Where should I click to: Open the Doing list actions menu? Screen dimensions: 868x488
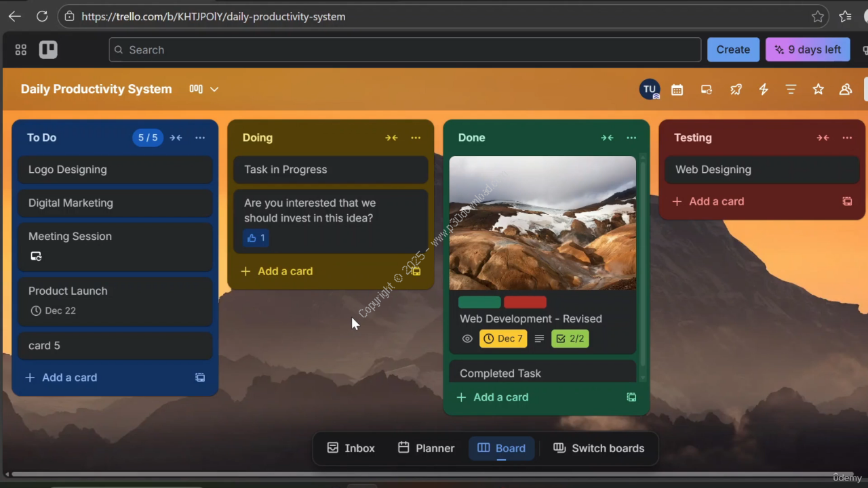tap(416, 138)
